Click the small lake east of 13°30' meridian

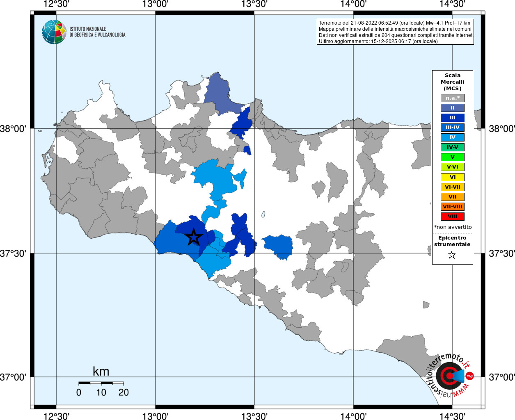(263, 214)
